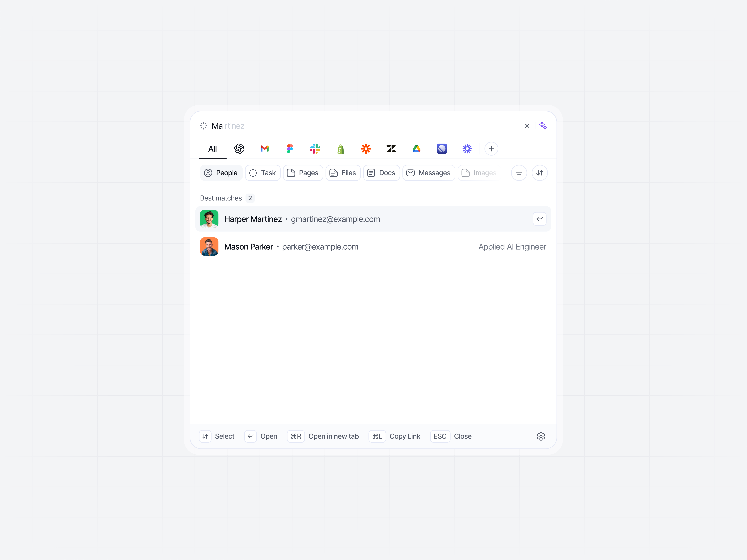Switch to the All tab

click(x=212, y=149)
